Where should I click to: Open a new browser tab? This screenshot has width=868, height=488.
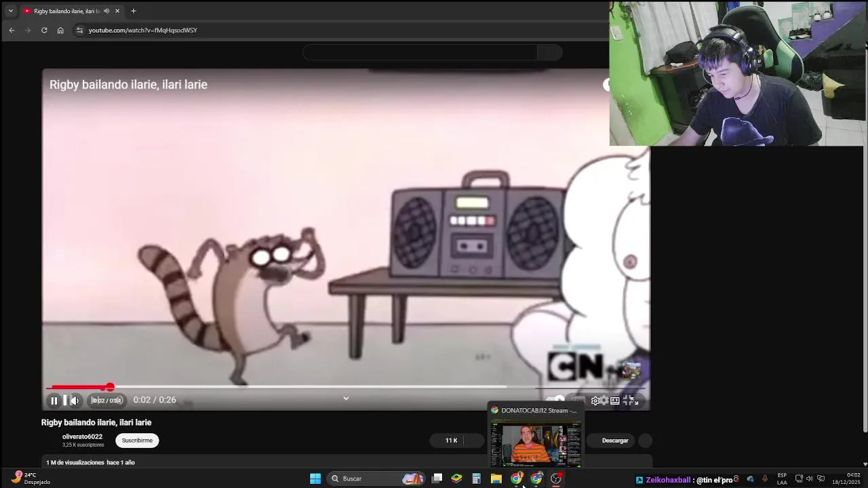134,11
